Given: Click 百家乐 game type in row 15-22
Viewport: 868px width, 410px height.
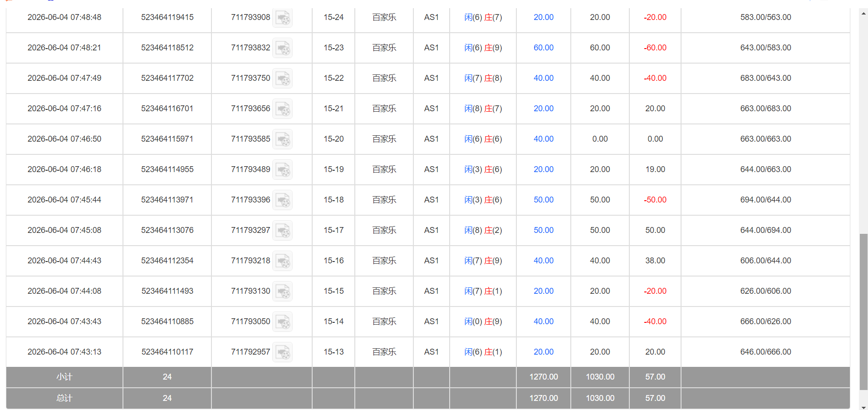Looking at the screenshot, I should 384,78.
